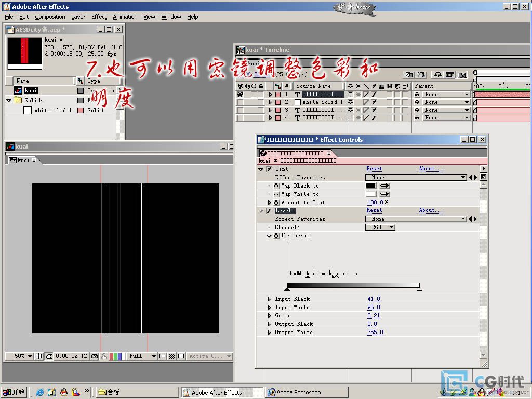Click next effect favorite arrow for Levels
This screenshot has height=399, width=532.
pos(475,219)
